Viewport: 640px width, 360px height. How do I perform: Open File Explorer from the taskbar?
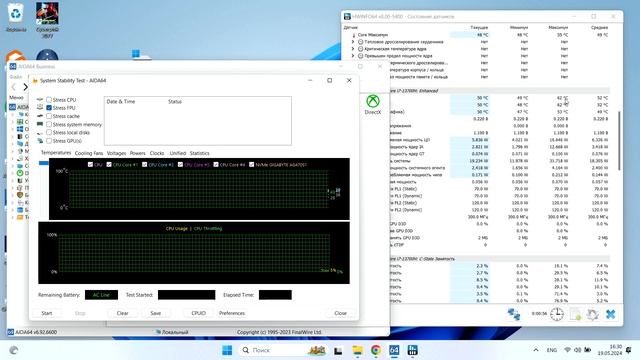click(358, 350)
